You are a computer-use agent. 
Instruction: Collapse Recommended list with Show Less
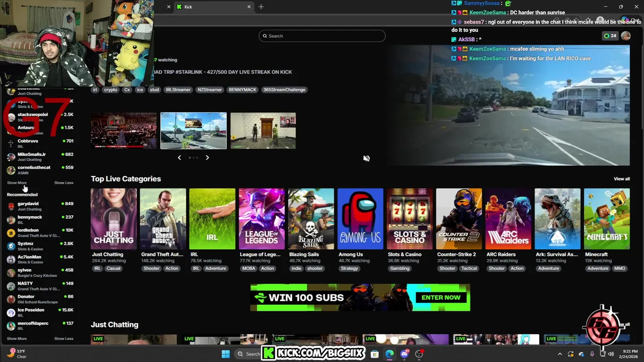coord(64,339)
